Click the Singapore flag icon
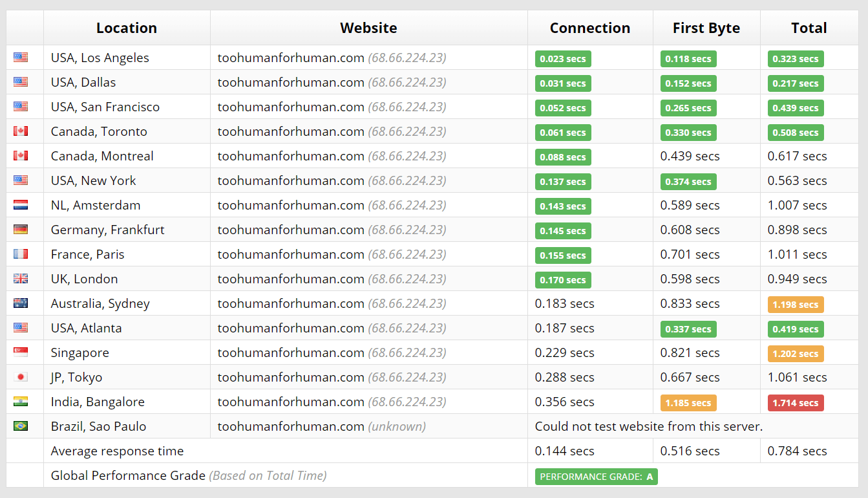This screenshot has height=498, width=868. point(21,352)
